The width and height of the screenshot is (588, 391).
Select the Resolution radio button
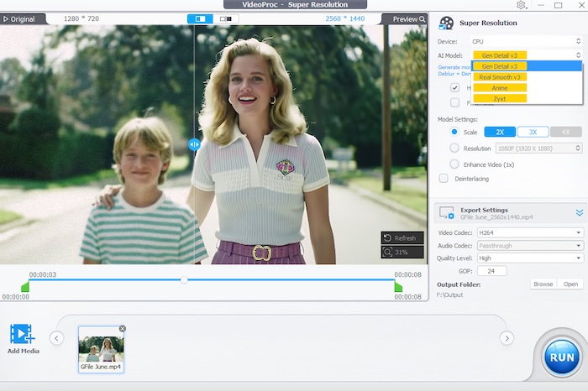[x=454, y=148]
